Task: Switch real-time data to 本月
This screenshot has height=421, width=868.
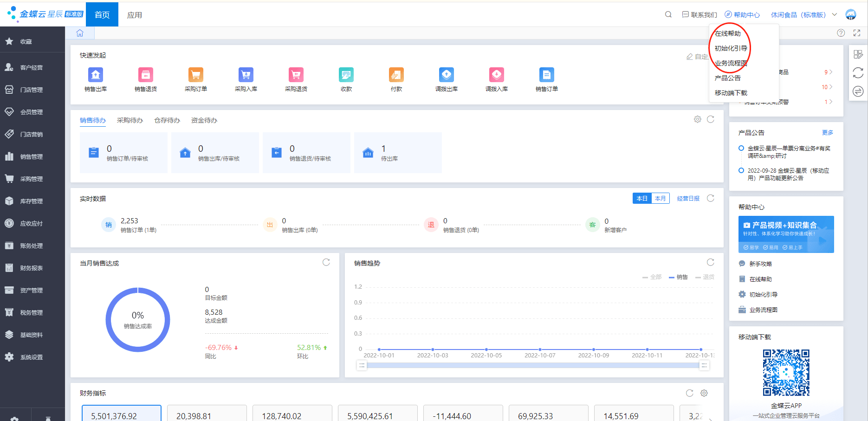Action: click(x=660, y=198)
